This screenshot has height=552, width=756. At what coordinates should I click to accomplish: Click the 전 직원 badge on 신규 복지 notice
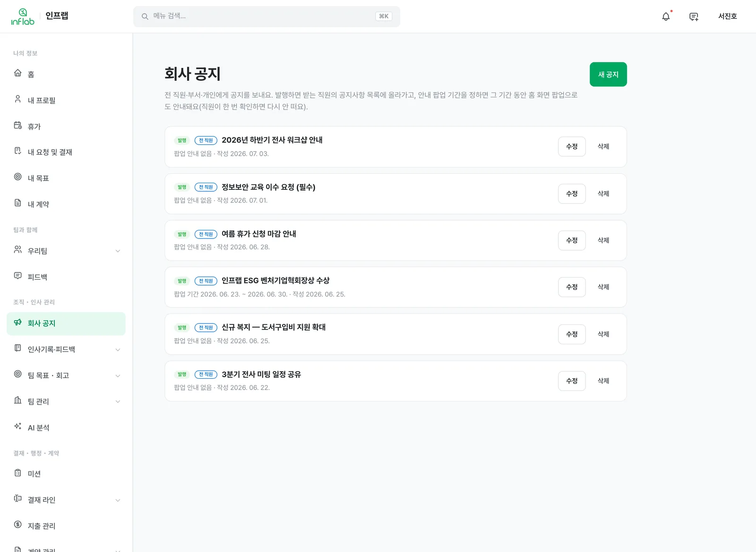(206, 328)
